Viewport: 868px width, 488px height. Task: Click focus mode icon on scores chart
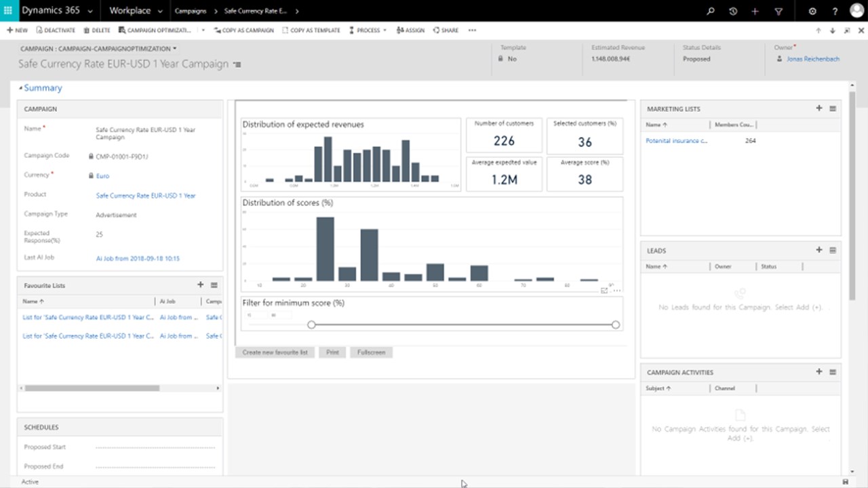pyautogui.click(x=604, y=291)
